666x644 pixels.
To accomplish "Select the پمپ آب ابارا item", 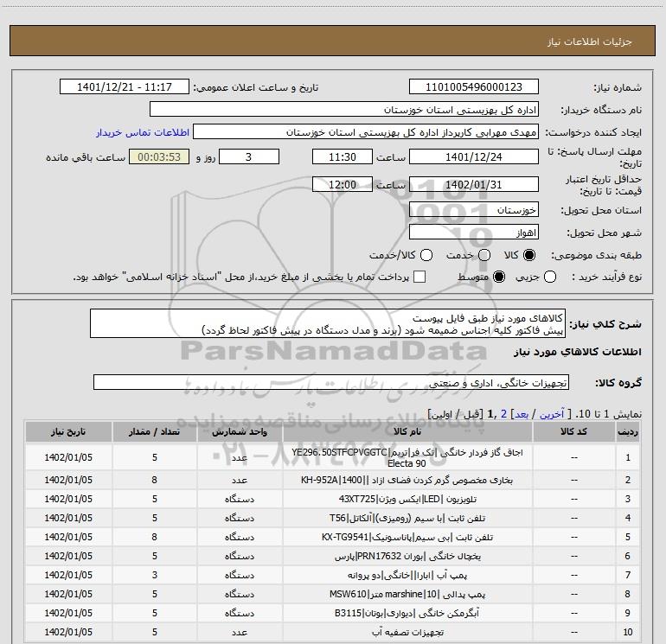I will click(x=407, y=575).
